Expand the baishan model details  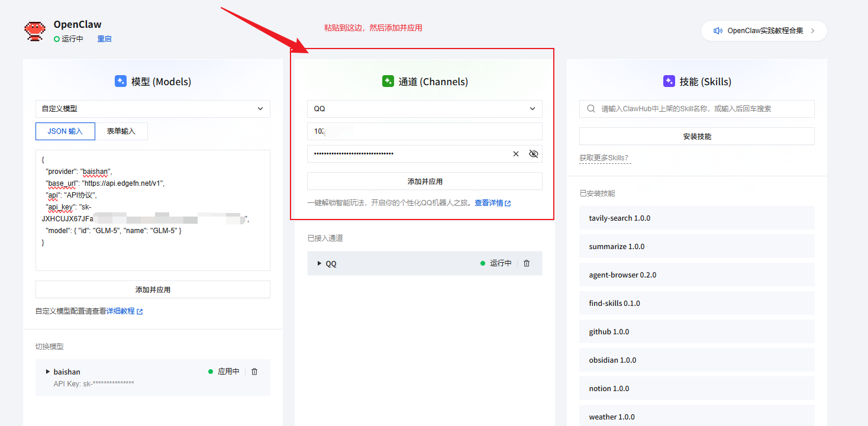(48, 372)
